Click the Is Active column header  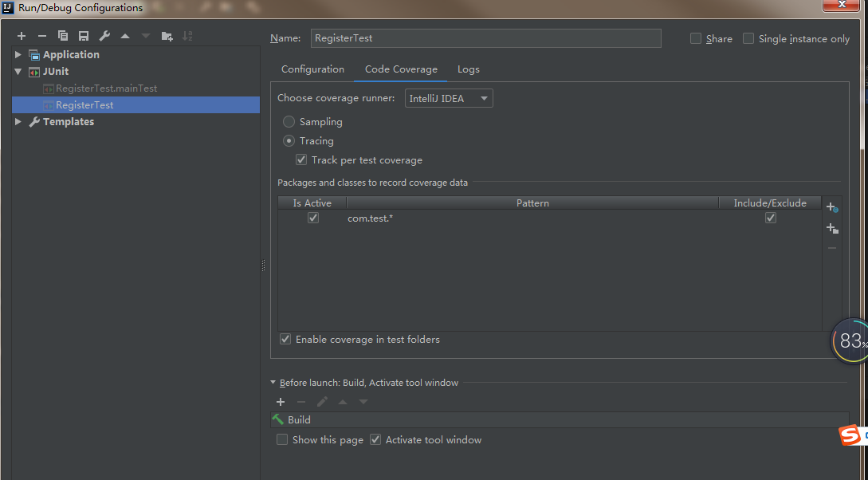[x=312, y=203]
